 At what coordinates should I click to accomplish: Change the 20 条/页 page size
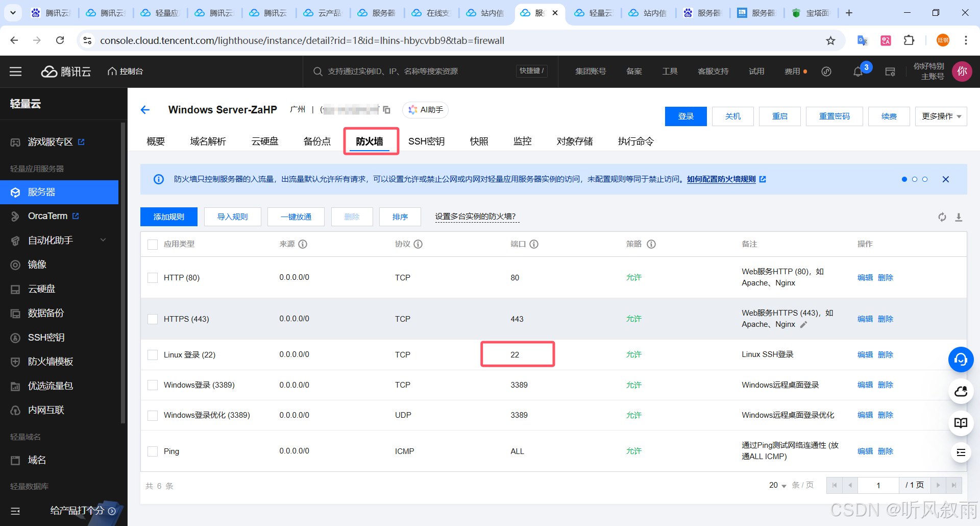coord(777,485)
